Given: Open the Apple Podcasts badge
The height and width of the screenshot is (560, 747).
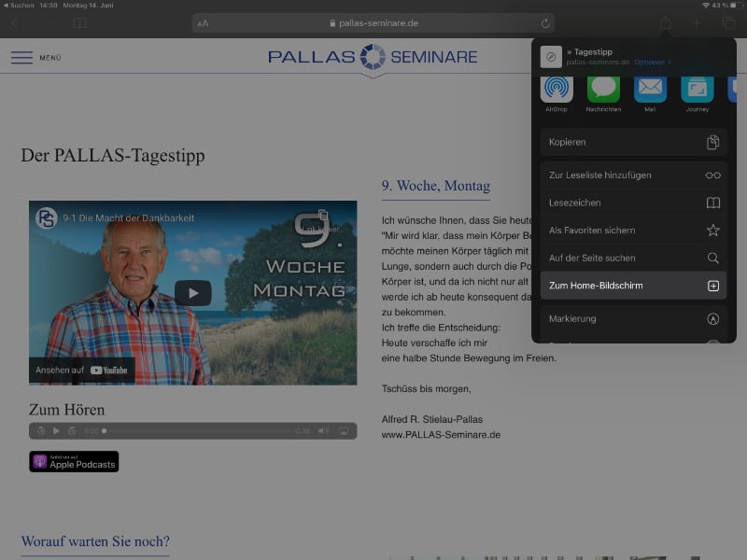Looking at the screenshot, I should tap(74, 461).
